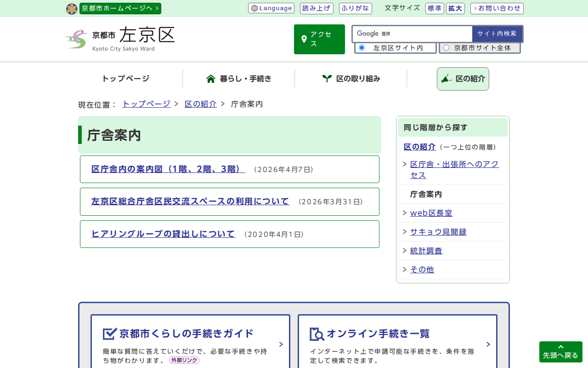The width and height of the screenshot is (588, 368).
Task: Open the トップページ navigation tab
Action: click(x=125, y=79)
